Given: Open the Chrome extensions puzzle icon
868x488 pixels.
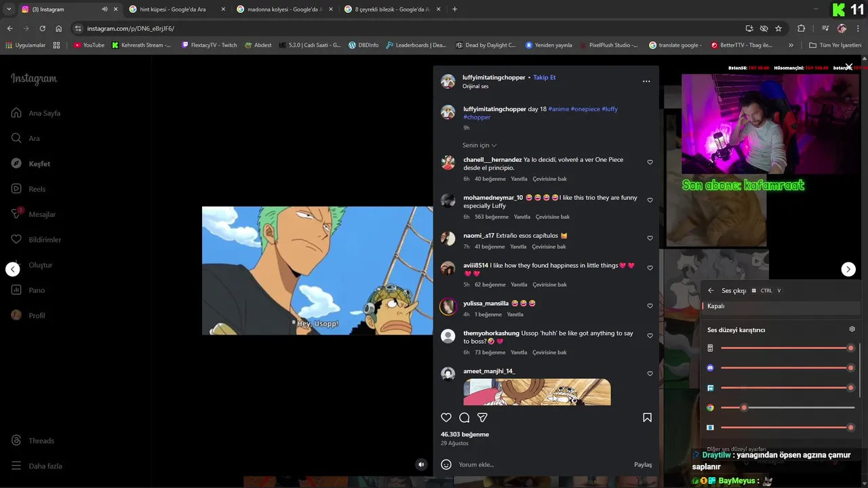Looking at the screenshot, I should point(802,28).
